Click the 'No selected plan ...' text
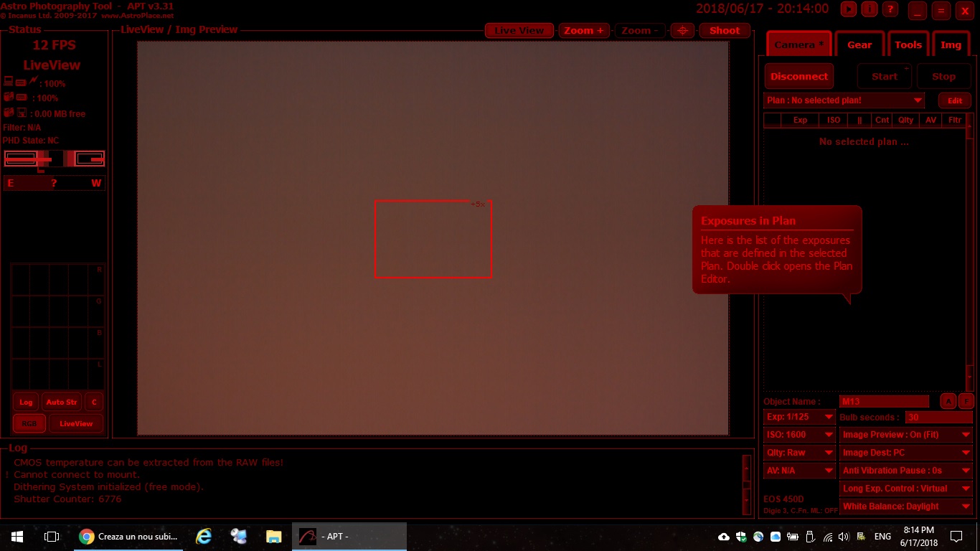Screen dimensions: 980x551 864,141
